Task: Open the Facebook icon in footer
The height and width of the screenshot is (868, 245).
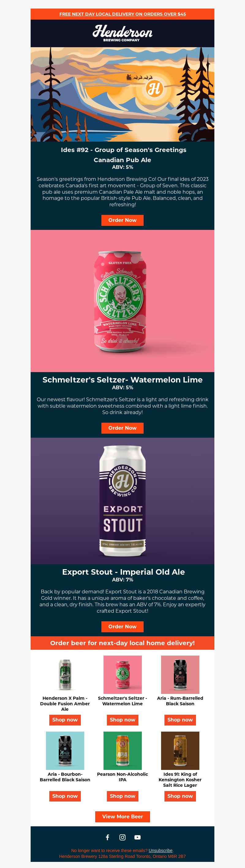Action: (x=107, y=837)
